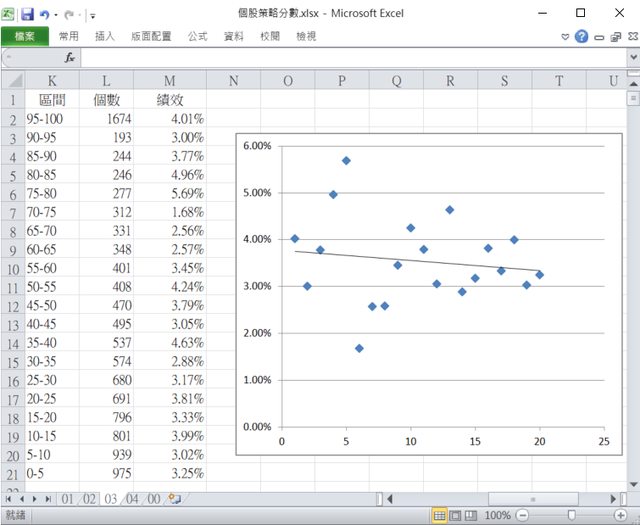Expand the formula bar

click(632, 58)
